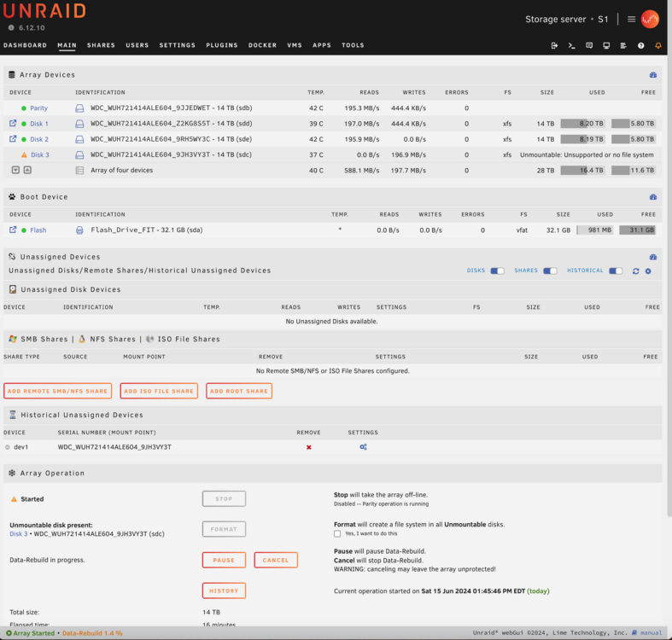This screenshot has height=640, width=672.
Task: Open the Parity device link
Action: point(39,108)
